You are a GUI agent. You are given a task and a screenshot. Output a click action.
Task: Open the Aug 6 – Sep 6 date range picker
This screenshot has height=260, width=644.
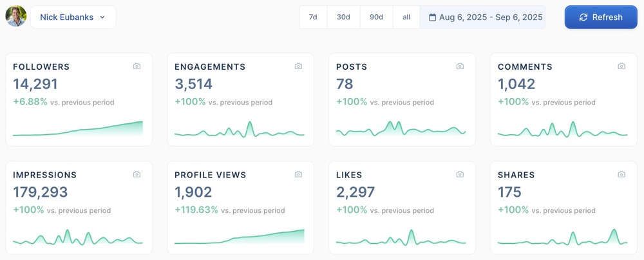point(482,17)
